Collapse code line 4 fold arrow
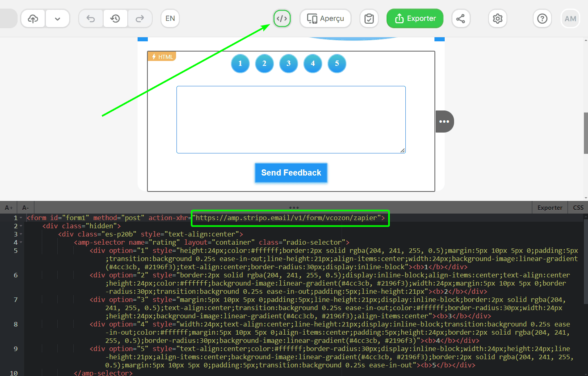 point(21,242)
